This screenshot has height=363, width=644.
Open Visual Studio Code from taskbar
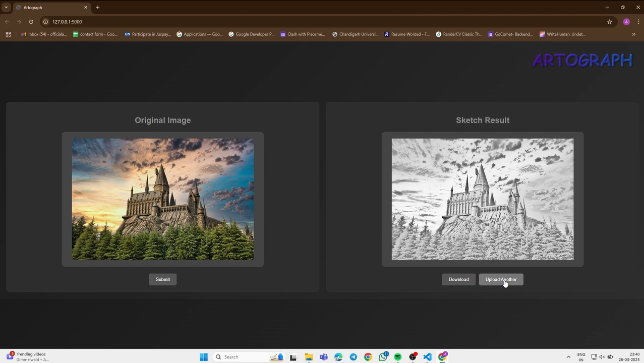pyautogui.click(x=428, y=357)
